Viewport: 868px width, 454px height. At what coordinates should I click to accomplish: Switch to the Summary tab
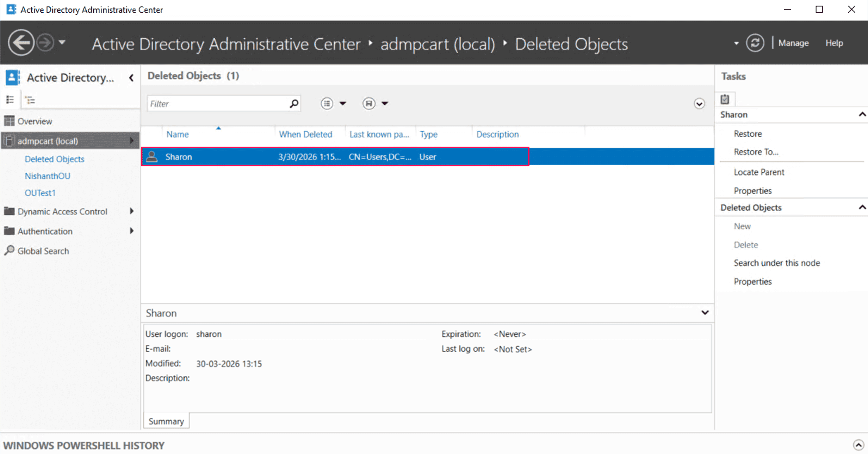point(166,421)
